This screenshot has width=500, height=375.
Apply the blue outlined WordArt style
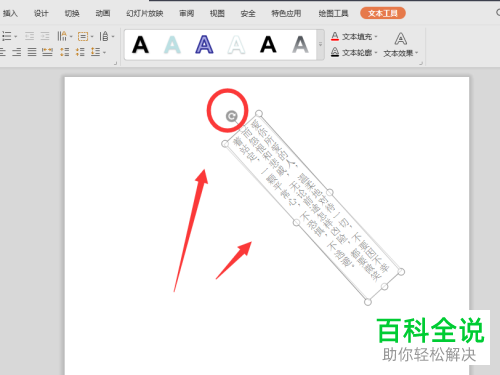(204, 45)
